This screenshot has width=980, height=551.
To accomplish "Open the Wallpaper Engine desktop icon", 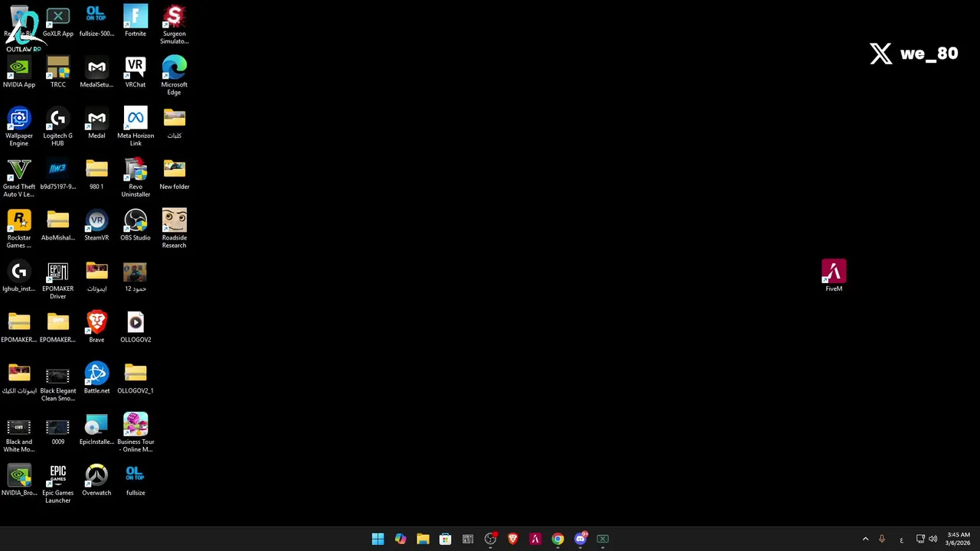I will [19, 126].
